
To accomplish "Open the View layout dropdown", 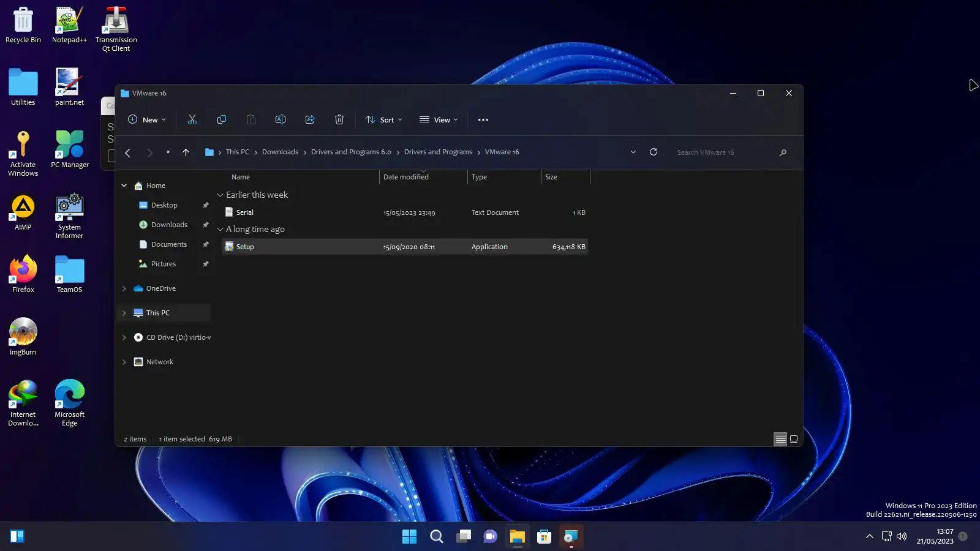I will click(x=439, y=120).
